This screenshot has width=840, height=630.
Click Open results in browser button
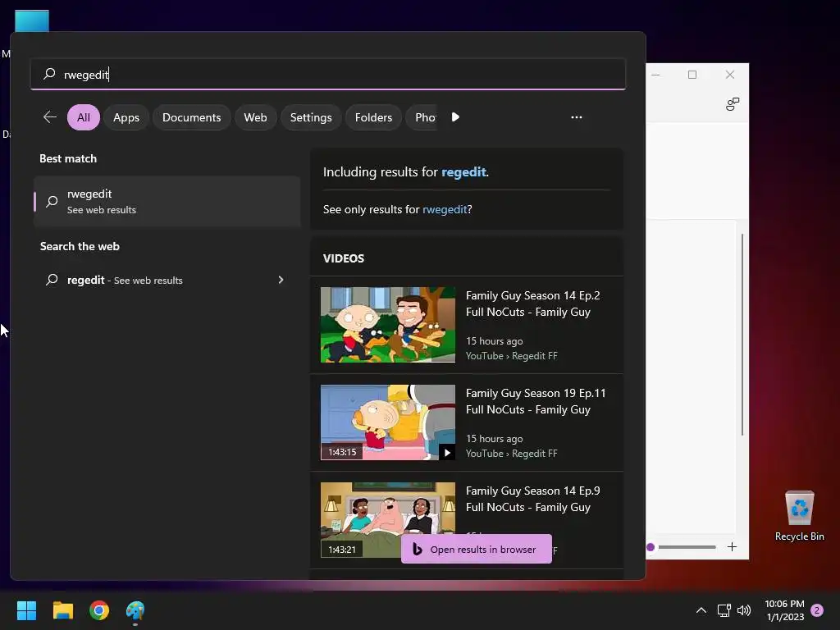click(x=477, y=549)
